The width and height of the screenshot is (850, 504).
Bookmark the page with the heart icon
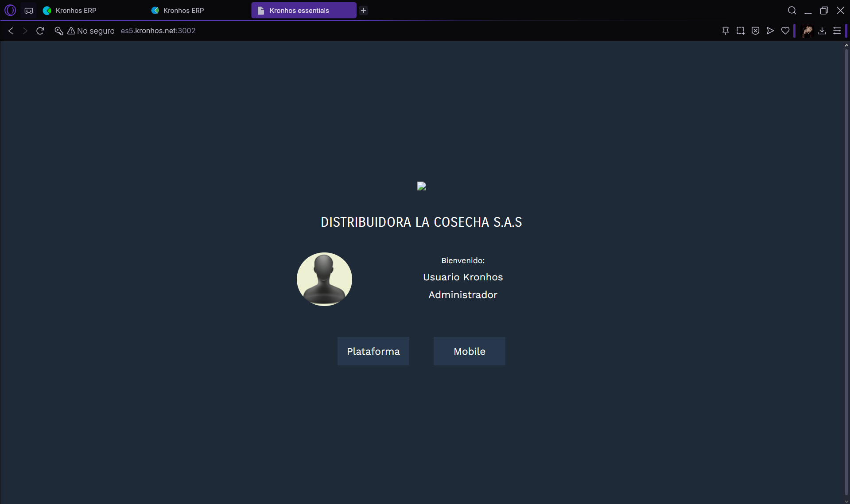click(785, 31)
